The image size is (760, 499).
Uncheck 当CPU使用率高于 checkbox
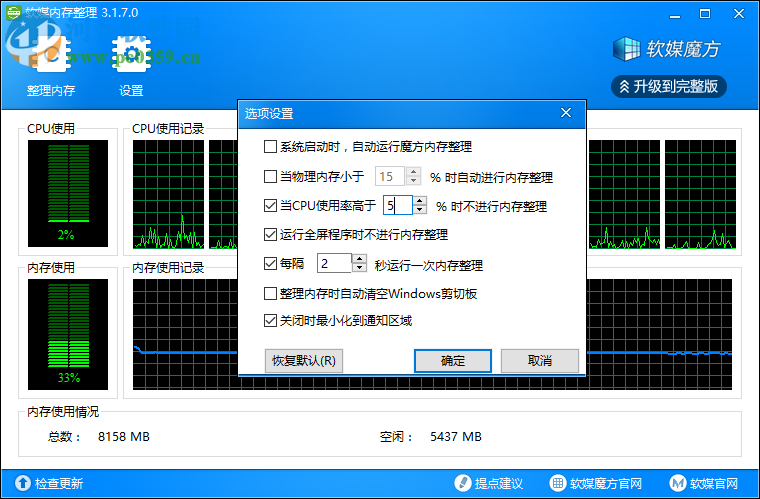point(270,205)
